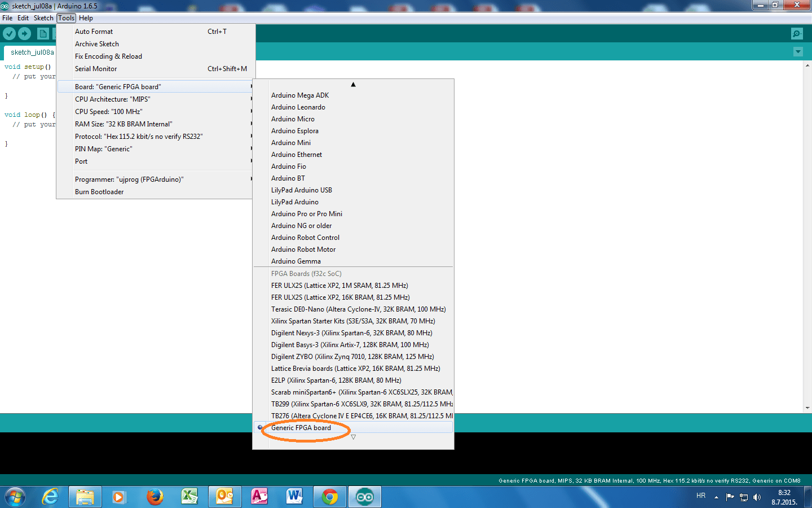Open the Sketch menu
The width and height of the screenshot is (812, 508).
(x=43, y=18)
